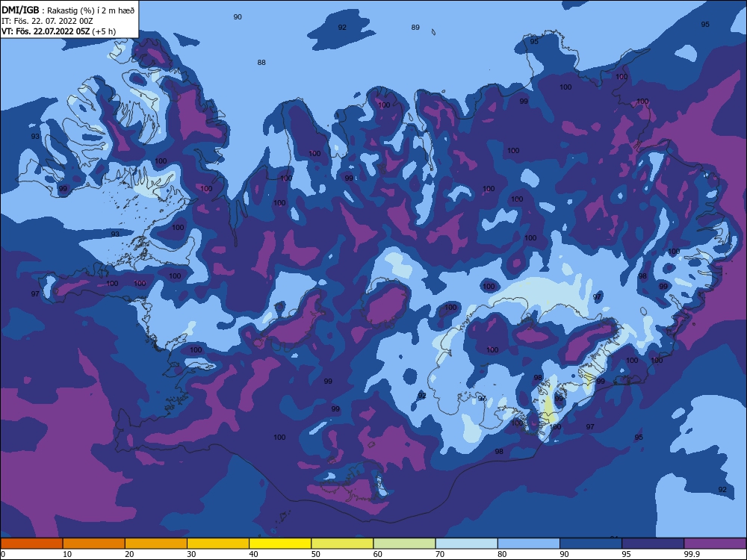Click the '0' label under the legend
The width and height of the screenshot is (747, 560).
tap(3, 554)
